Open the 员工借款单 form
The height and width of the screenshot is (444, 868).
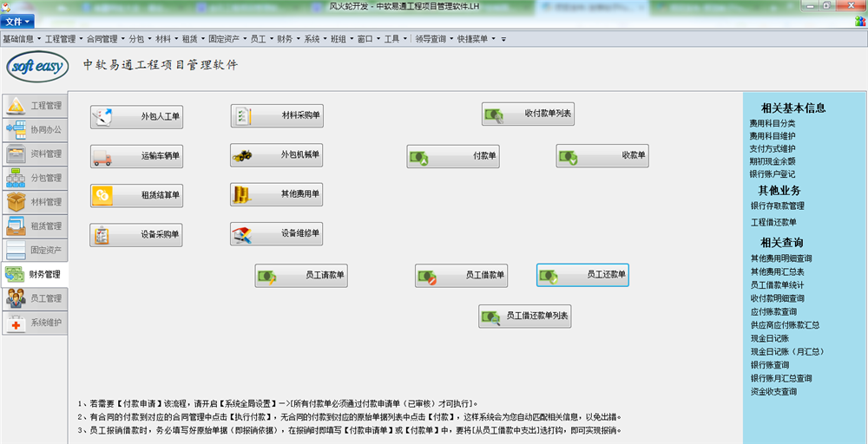click(461, 276)
